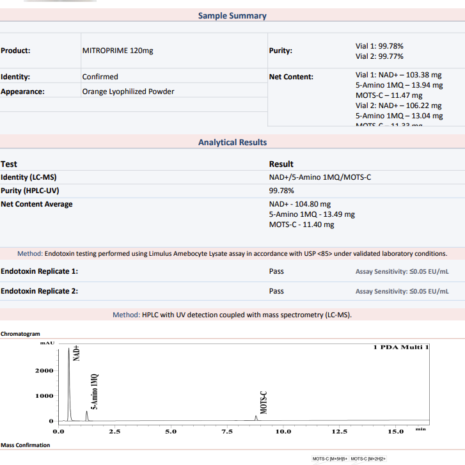Click the Identity (LC-MS) row label

[29, 177]
